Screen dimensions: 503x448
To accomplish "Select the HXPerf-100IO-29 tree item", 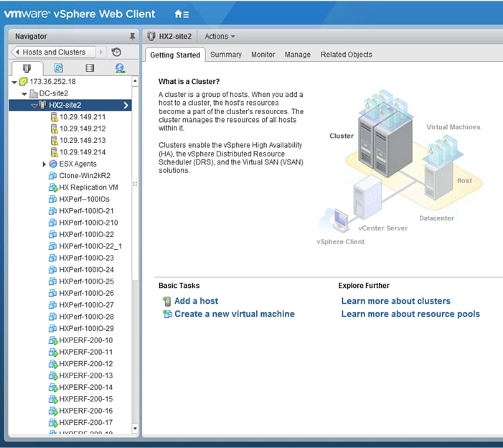I will (x=86, y=329).
